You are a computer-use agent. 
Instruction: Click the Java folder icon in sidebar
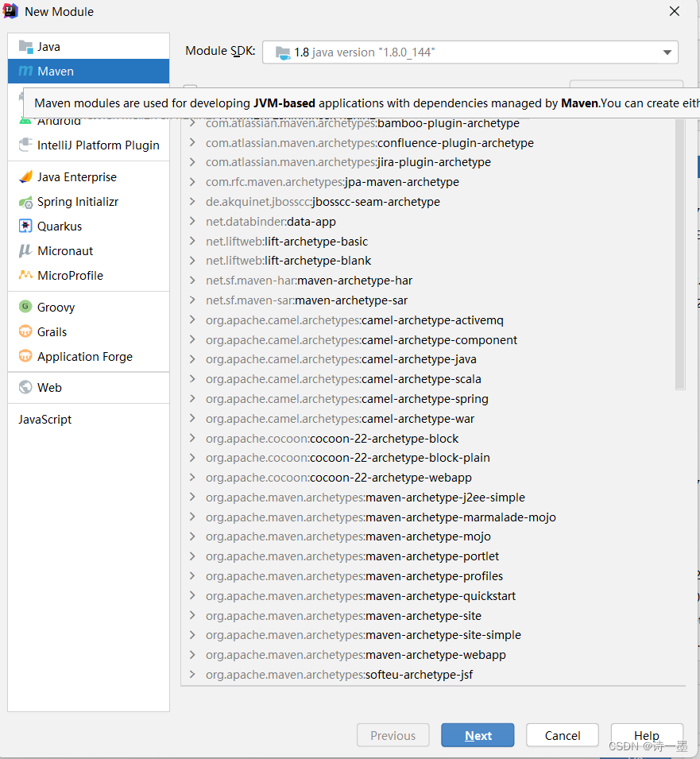coord(25,47)
